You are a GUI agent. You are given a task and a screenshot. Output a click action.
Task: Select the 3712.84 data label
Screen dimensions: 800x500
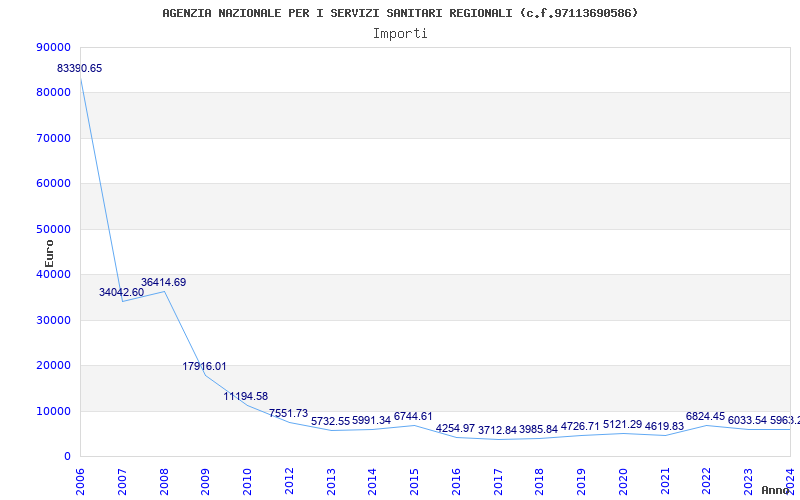497,430
